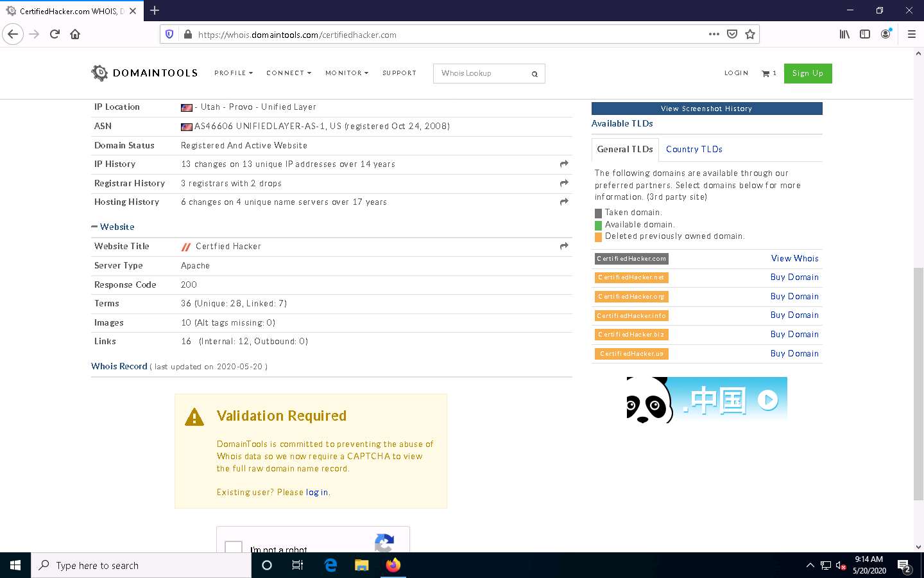
Task: Launch Microsoft Edge from the taskbar
Action: [330, 565]
